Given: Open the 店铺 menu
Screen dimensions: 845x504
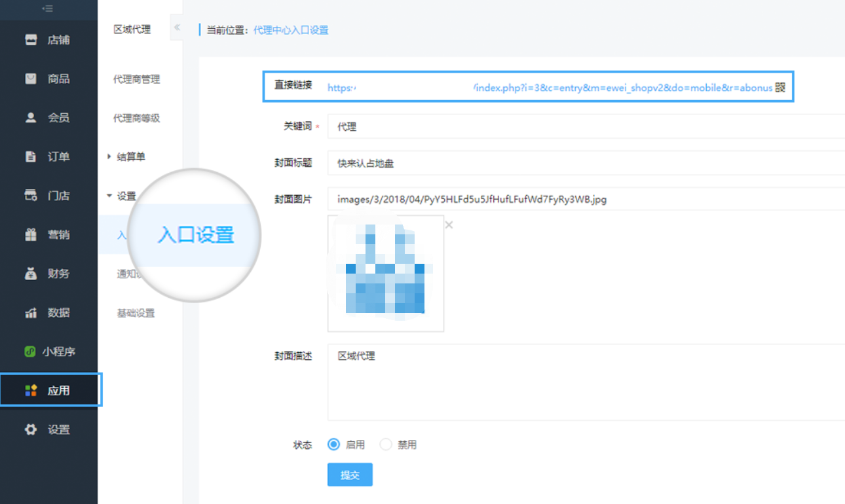Looking at the screenshot, I should click(x=58, y=40).
